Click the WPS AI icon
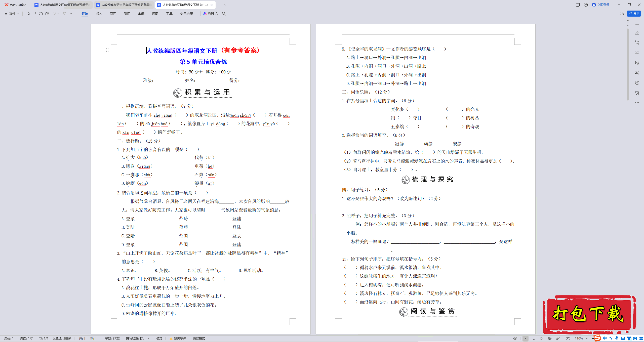Viewport: 644px width, 342px height. pos(211,14)
